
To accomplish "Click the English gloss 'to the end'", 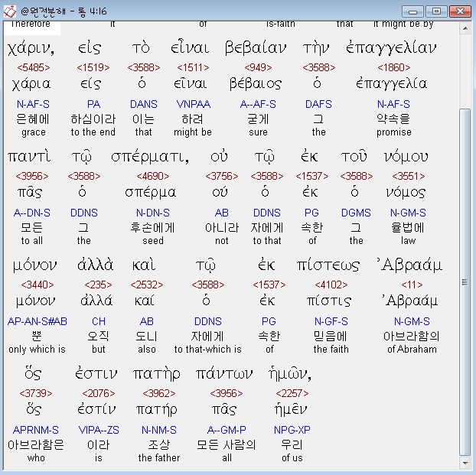I will [93, 132].
